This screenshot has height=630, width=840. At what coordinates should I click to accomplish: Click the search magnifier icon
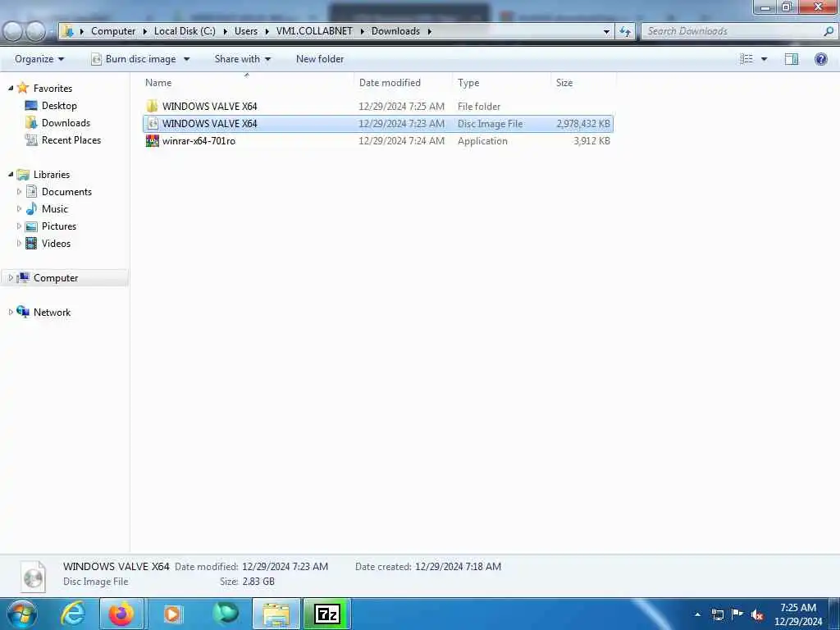click(x=829, y=31)
